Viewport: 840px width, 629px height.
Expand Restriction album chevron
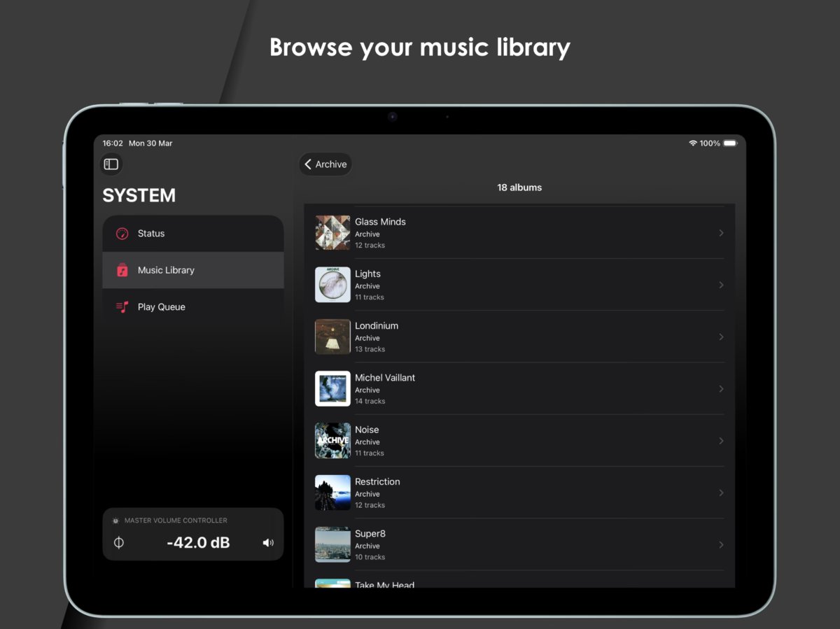[x=721, y=493]
